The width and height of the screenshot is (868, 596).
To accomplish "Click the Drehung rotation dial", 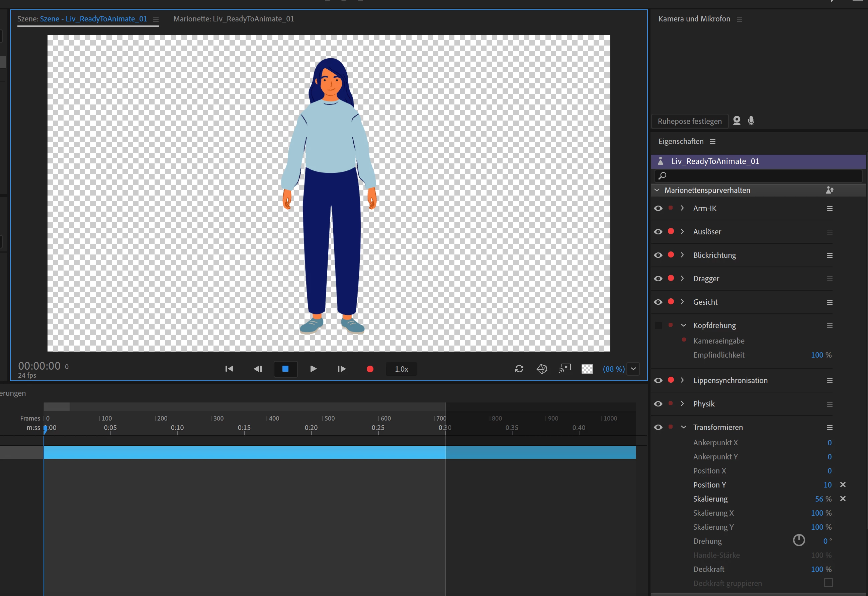I will (798, 540).
